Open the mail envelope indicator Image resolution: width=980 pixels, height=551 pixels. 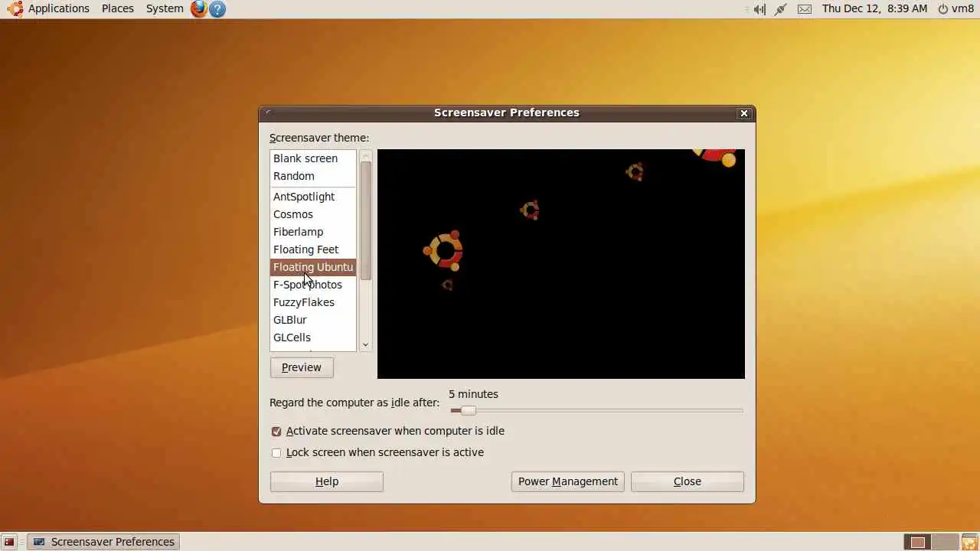805,9
